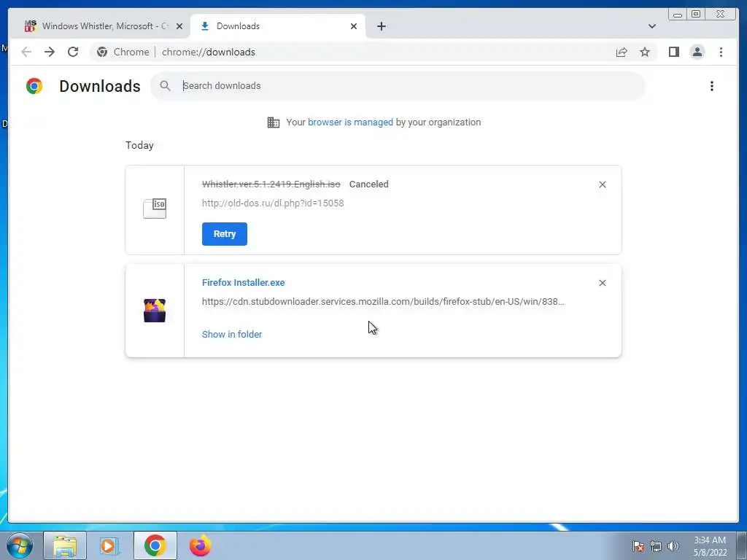Open the 'browser is managed' link
The height and width of the screenshot is (560, 747).
350,122
